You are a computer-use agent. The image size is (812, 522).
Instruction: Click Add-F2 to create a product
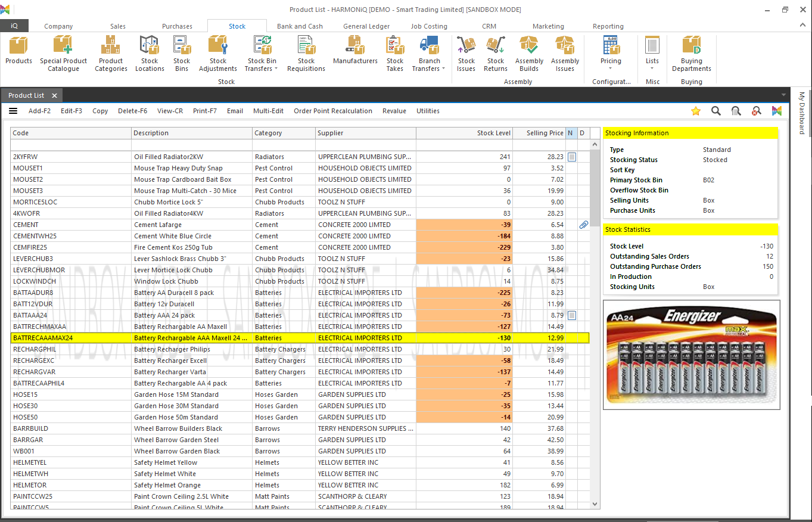point(39,111)
